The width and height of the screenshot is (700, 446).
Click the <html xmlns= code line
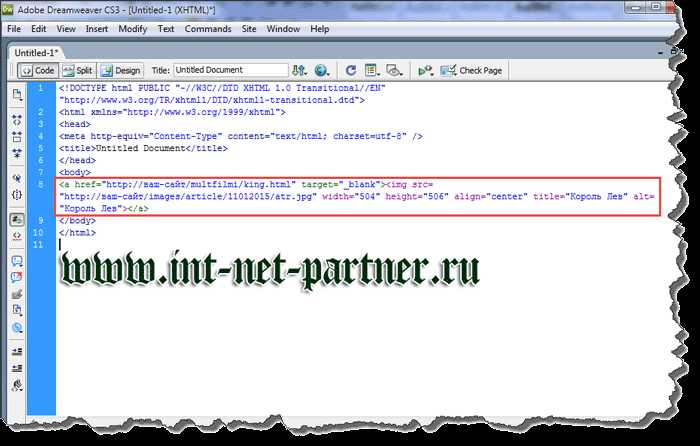click(172, 112)
